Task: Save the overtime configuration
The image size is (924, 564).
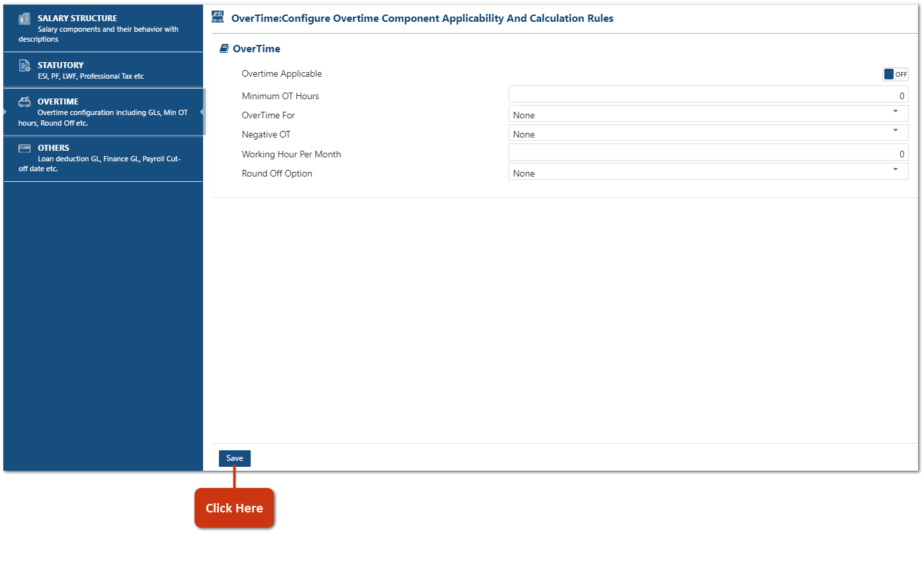Action: (x=235, y=458)
